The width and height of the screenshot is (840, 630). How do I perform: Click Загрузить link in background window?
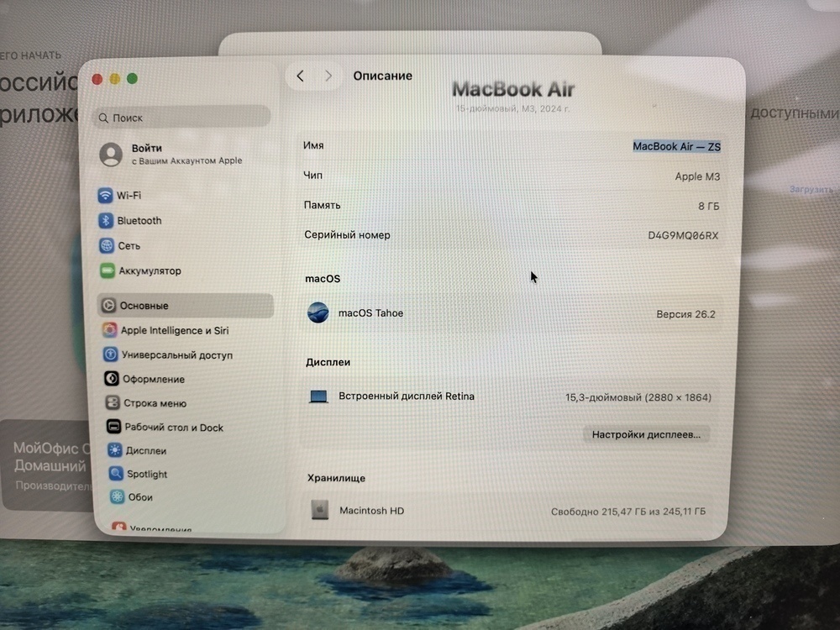pyautogui.click(x=811, y=190)
